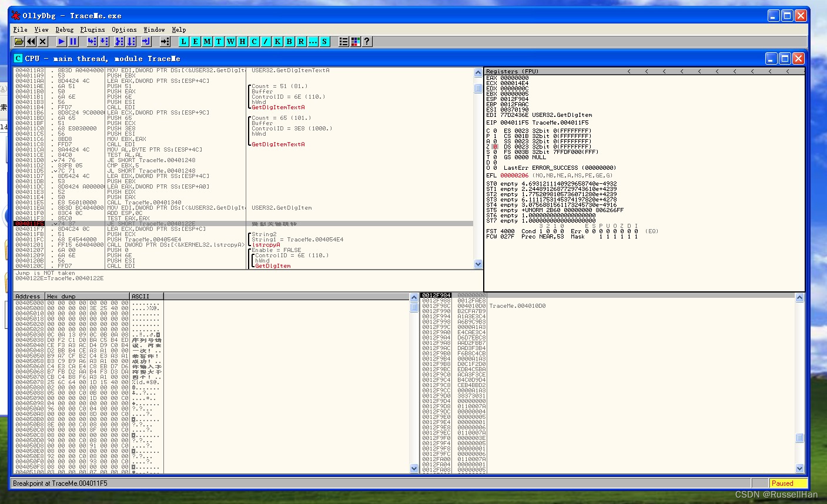Open Patches window with slash button
This screenshot has height=504, width=827.
point(266,42)
